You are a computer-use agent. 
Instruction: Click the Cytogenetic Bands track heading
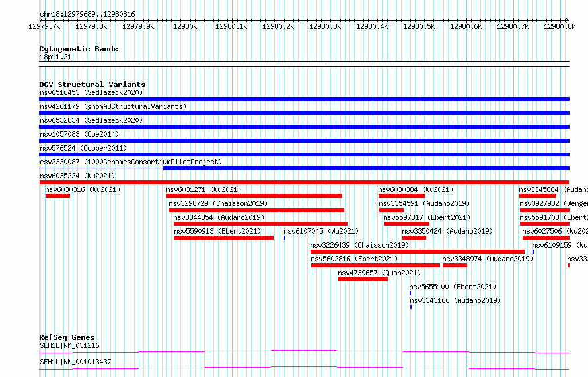pos(79,49)
